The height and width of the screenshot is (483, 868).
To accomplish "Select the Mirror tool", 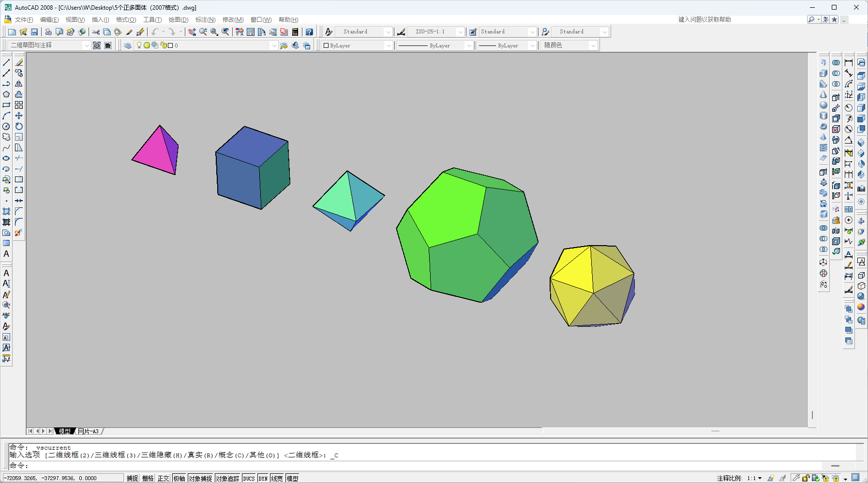I will [x=19, y=84].
